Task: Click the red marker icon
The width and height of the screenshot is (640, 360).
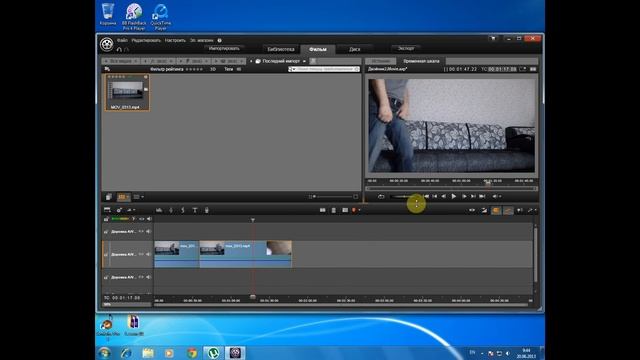Action: pyautogui.click(x=354, y=210)
